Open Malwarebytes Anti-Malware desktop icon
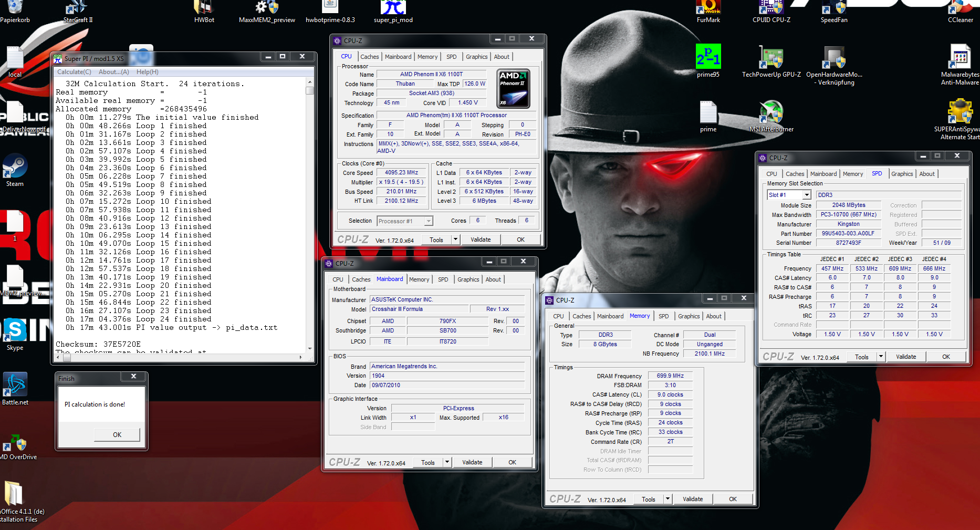The width and height of the screenshot is (980, 530). point(960,65)
